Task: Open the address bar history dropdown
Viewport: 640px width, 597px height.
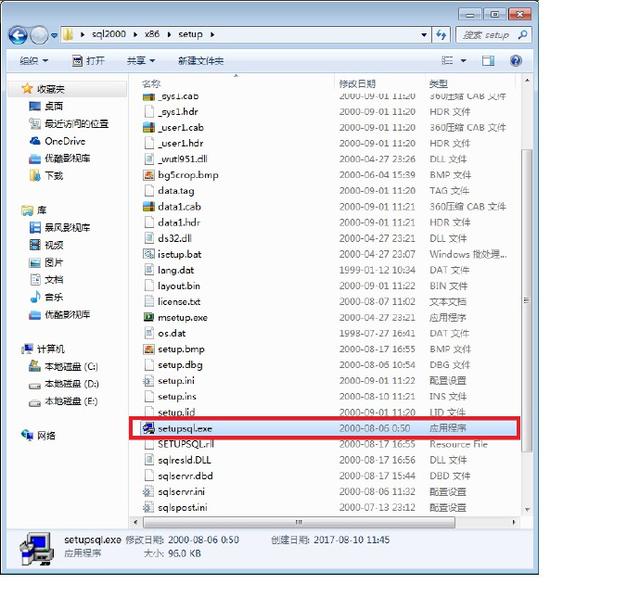Action: click(x=424, y=35)
